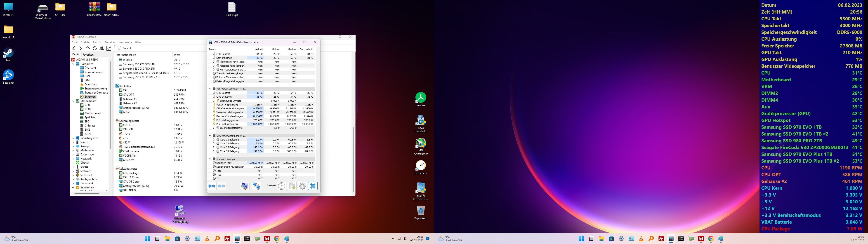Collapse the Computer node in AIDA64 tree
The image size is (868, 244).
(73, 64)
